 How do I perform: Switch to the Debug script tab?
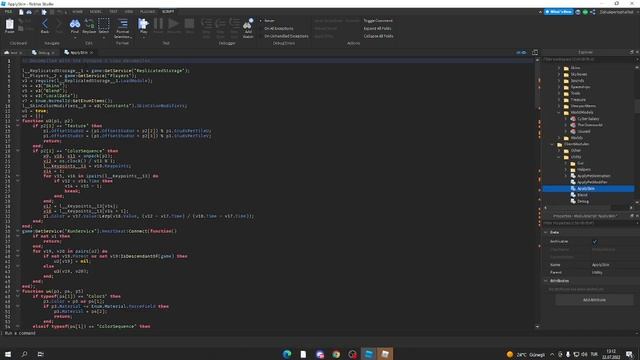(44, 53)
